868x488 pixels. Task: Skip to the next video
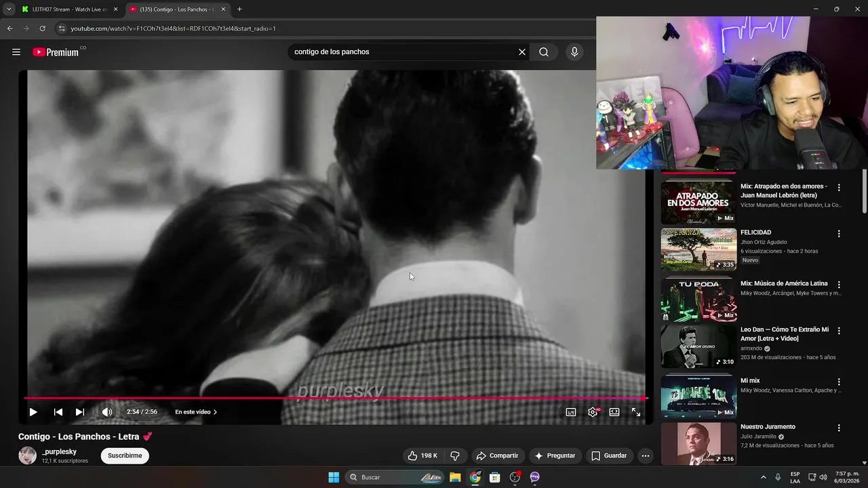point(80,412)
